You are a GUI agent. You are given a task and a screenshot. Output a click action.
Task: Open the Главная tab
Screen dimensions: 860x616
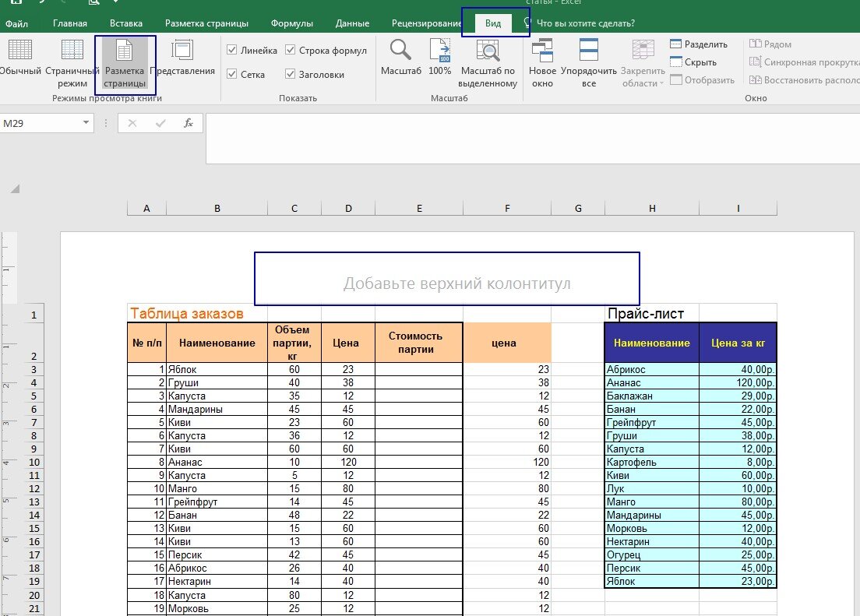70,23
